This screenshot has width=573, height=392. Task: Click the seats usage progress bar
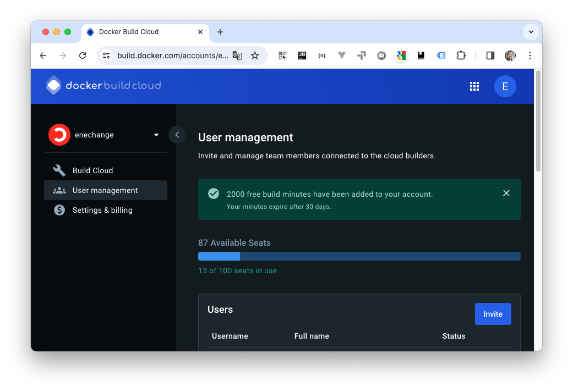tap(359, 256)
